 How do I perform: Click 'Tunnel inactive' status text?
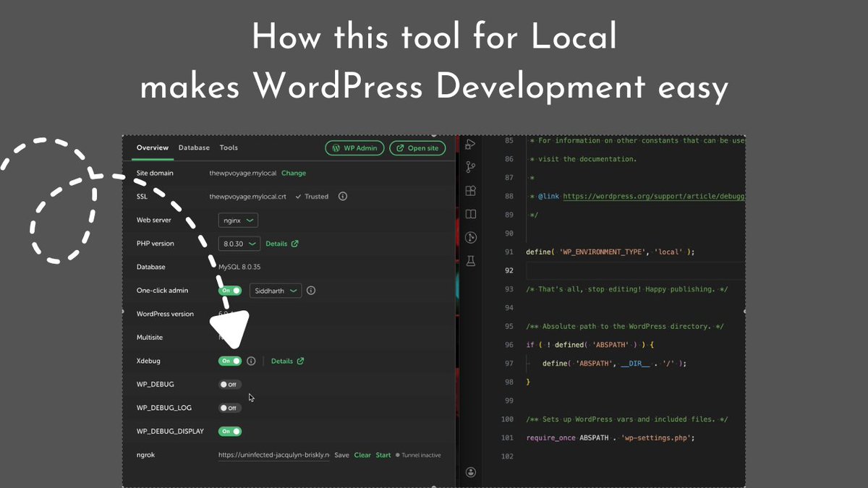422,455
